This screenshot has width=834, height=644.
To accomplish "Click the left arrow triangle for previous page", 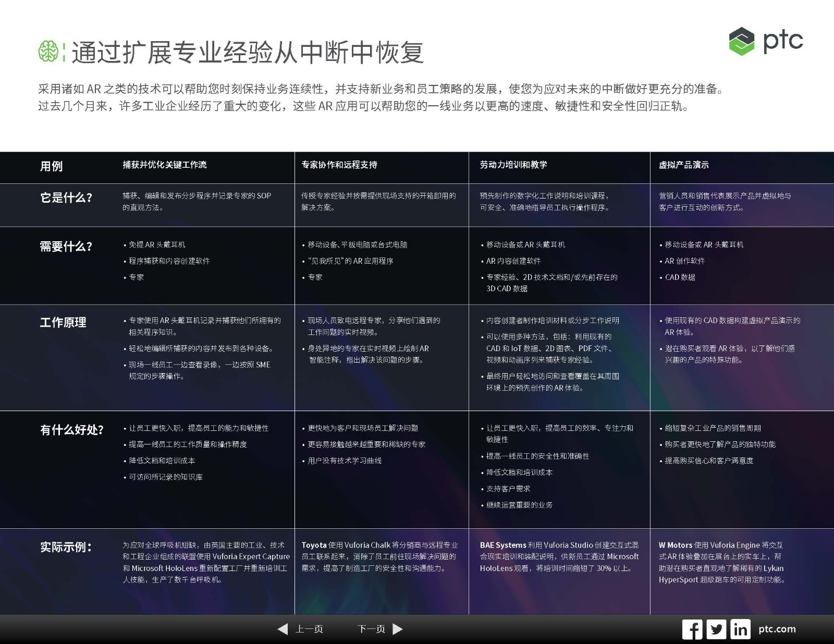I will tap(283, 629).
